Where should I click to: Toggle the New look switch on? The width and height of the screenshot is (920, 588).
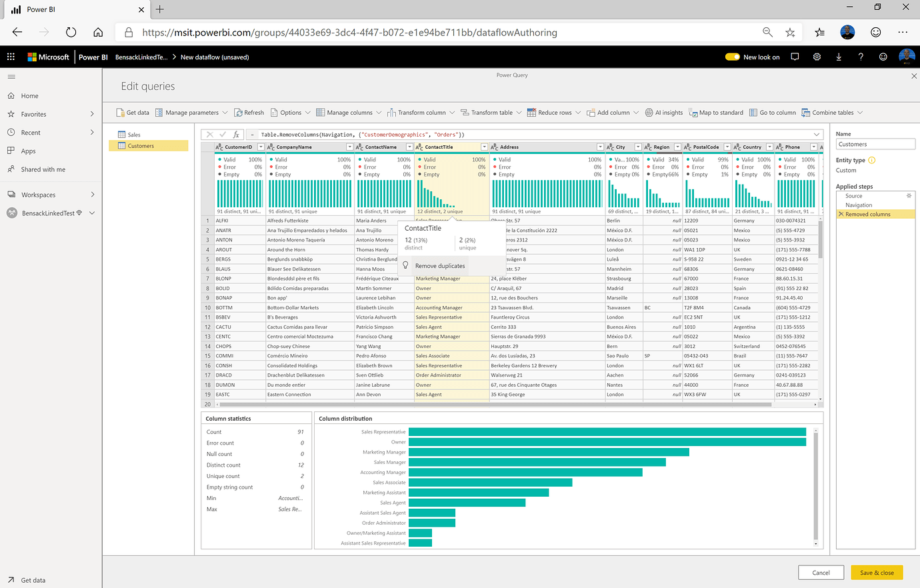pos(732,57)
